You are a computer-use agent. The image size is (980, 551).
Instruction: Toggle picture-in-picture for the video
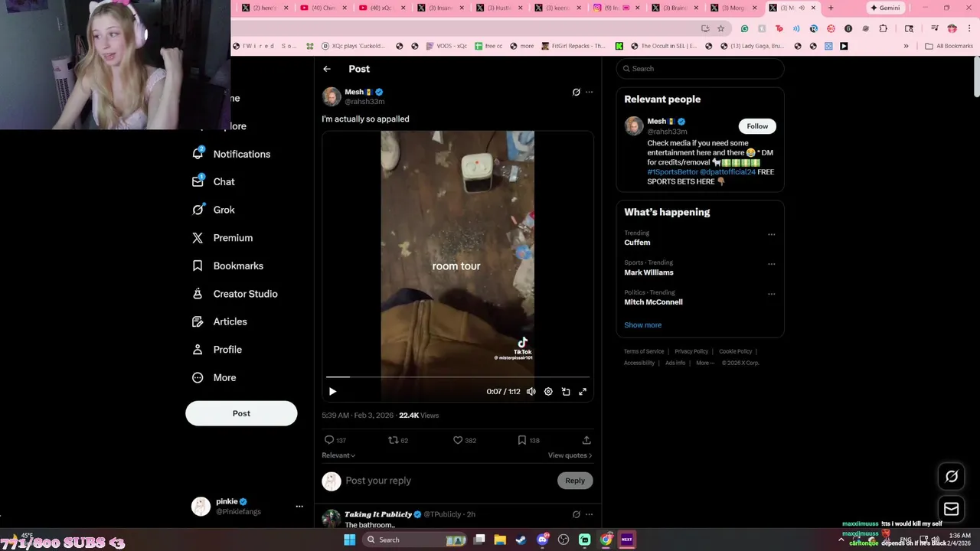(x=566, y=391)
